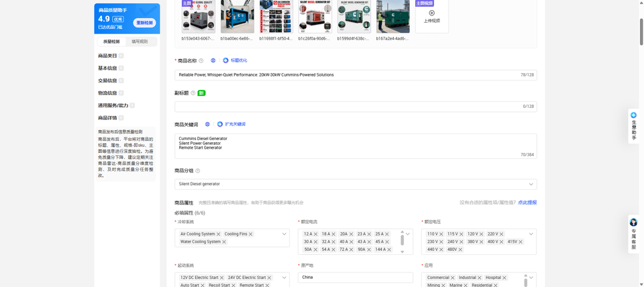Switch to the 质量检测 tab

tap(111, 42)
